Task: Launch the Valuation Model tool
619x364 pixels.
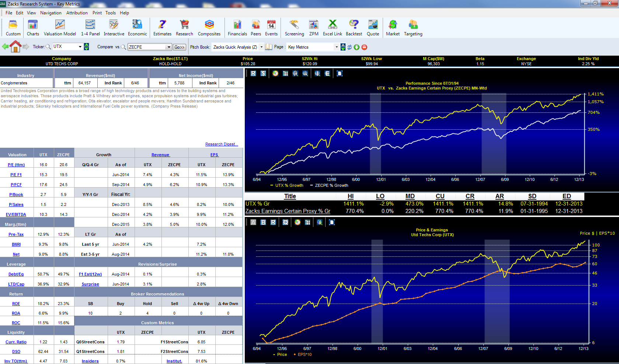Action: (x=60, y=28)
